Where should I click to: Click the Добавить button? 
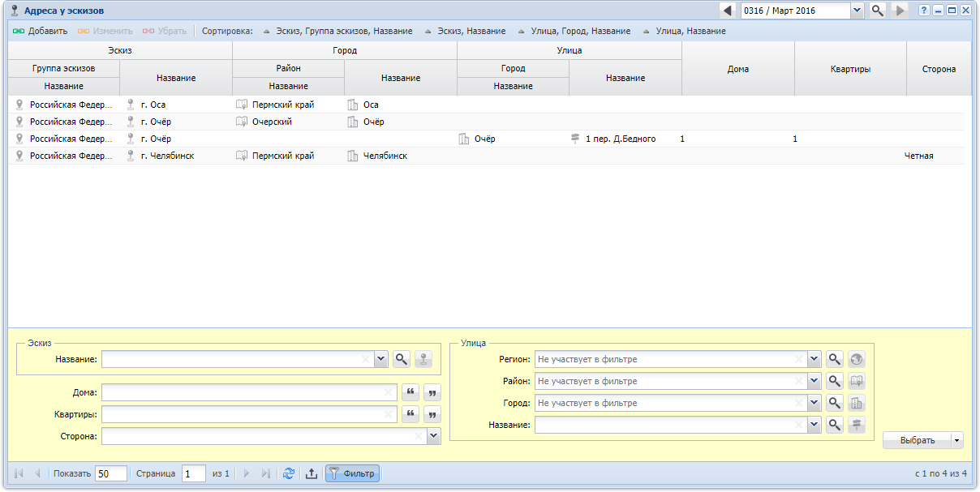pyautogui.click(x=41, y=31)
